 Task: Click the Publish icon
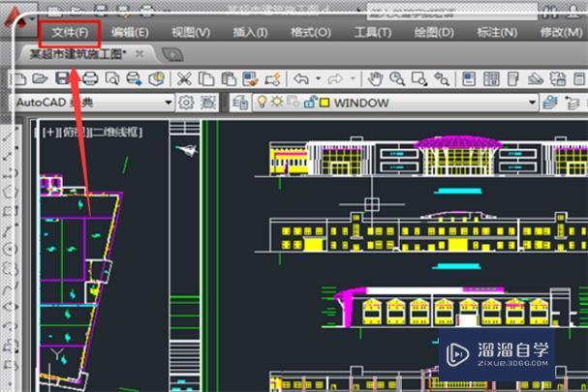click(x=135, y=79)
